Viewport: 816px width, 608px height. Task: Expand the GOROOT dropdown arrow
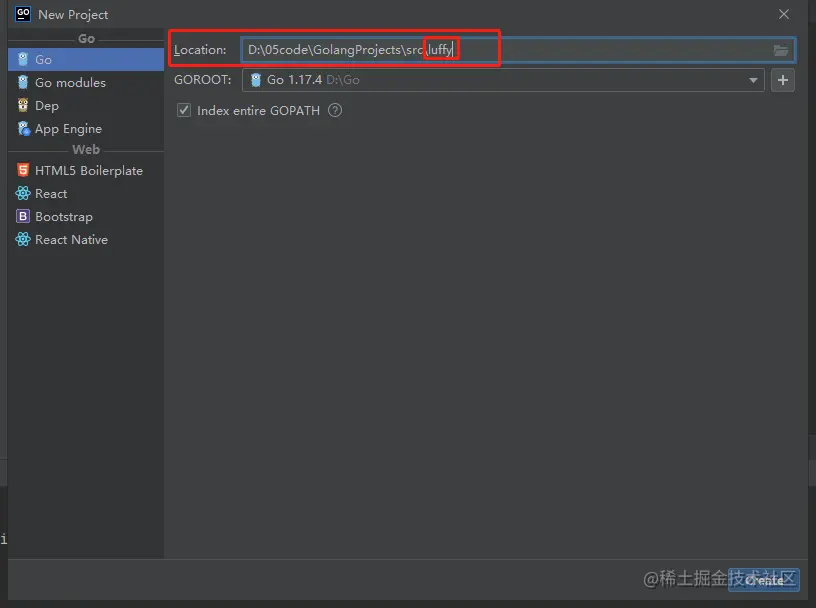coord(753,80)
